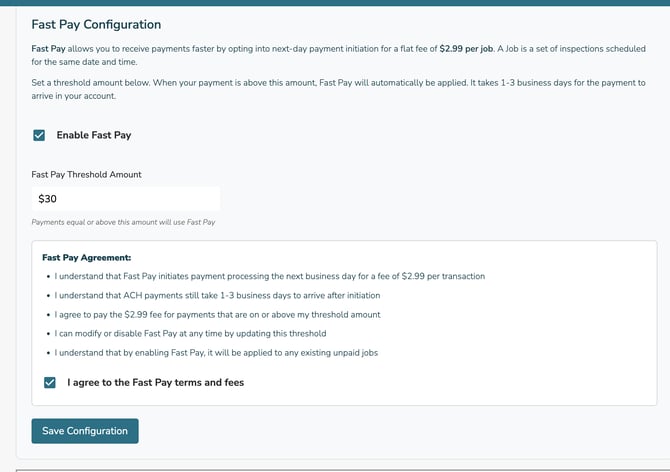Toggle the Enable Fast Pay checkbox
The width and height of the screenshot is (670, 472).
click(x=39, y=135)
